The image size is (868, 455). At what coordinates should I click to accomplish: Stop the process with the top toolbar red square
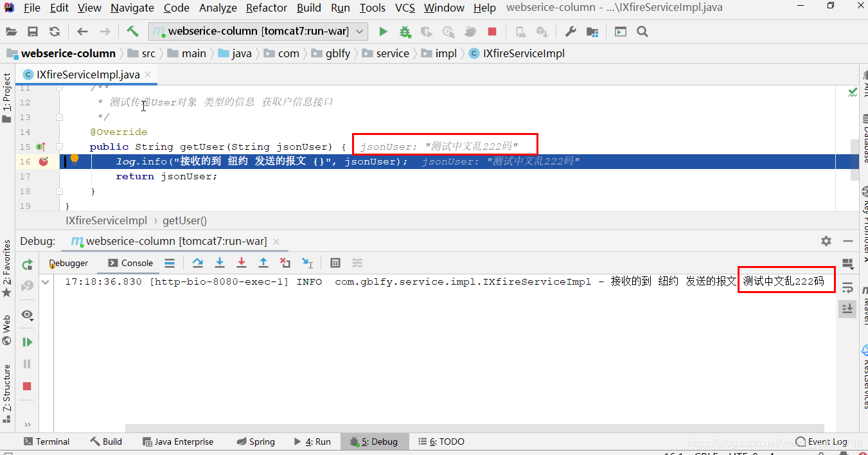pyautogui.click(x=492, y=31)
